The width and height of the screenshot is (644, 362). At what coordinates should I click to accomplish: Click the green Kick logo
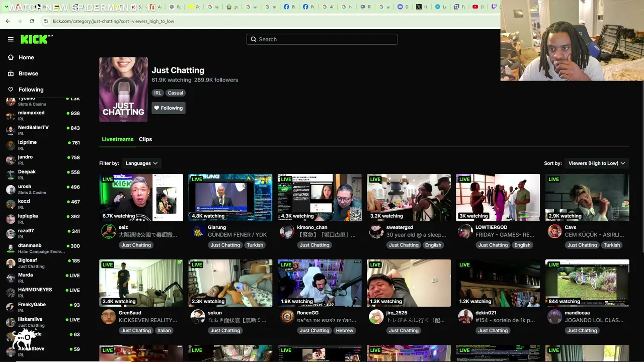[x=37, y=39]
